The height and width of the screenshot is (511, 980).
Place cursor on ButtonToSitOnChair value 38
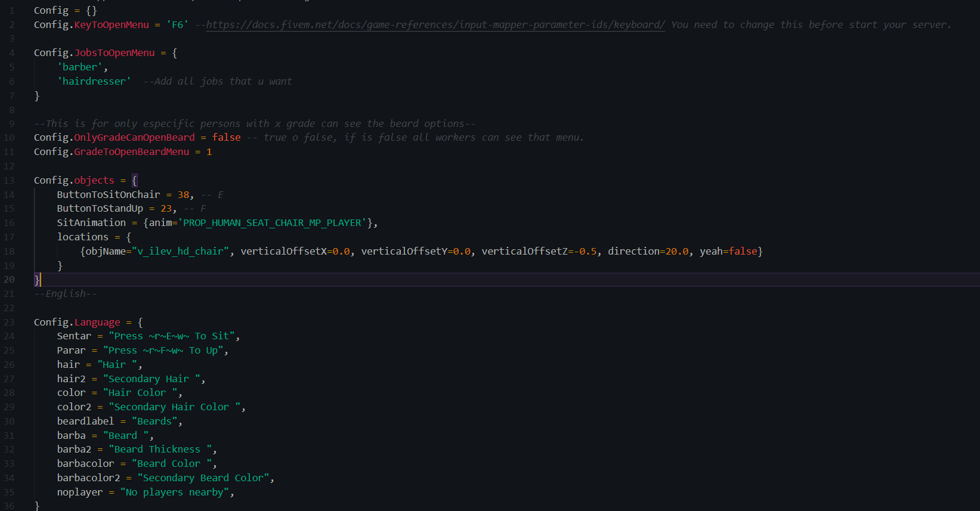pos(183,195)
